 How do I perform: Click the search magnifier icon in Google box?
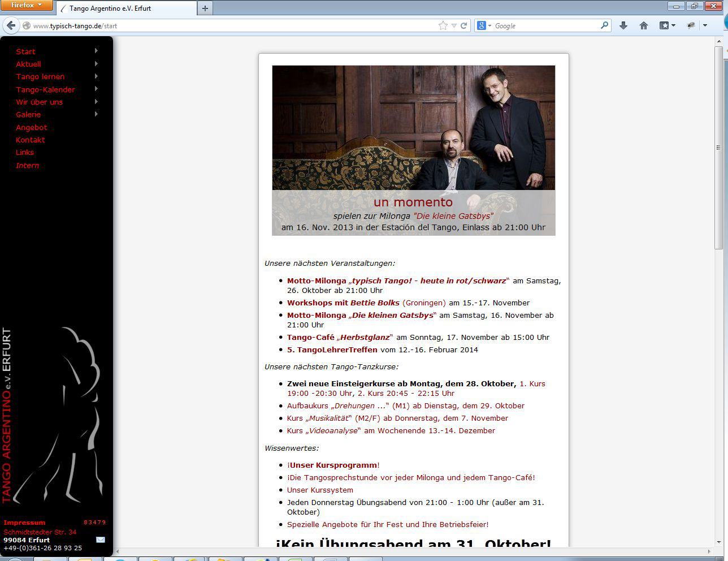(604, 25)
